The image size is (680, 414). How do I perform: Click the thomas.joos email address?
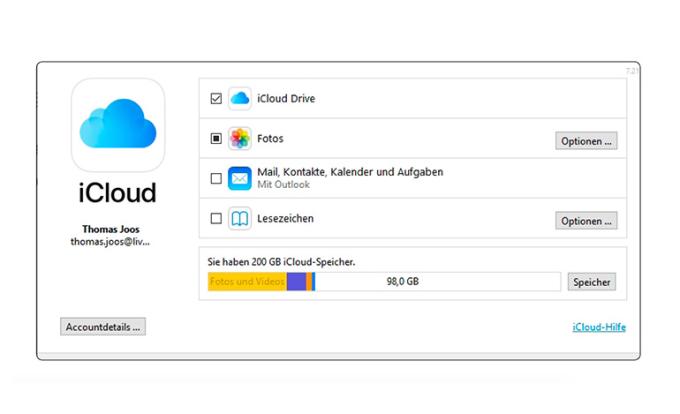point(110,241)
